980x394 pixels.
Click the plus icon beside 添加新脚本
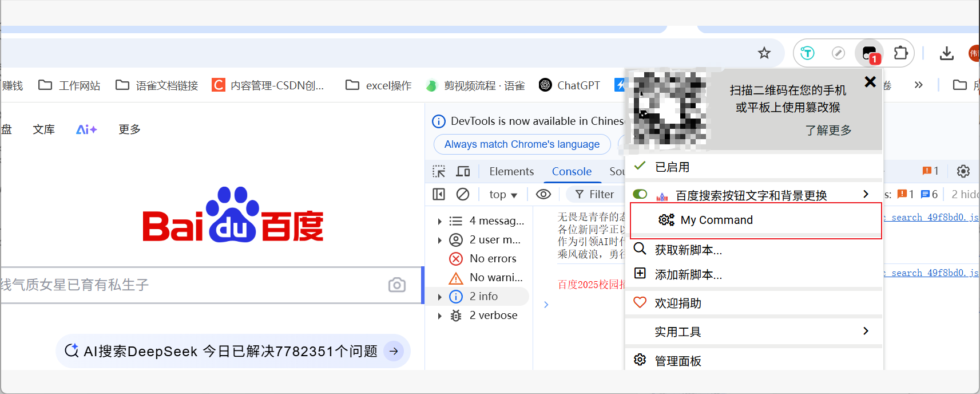(640, 273)
